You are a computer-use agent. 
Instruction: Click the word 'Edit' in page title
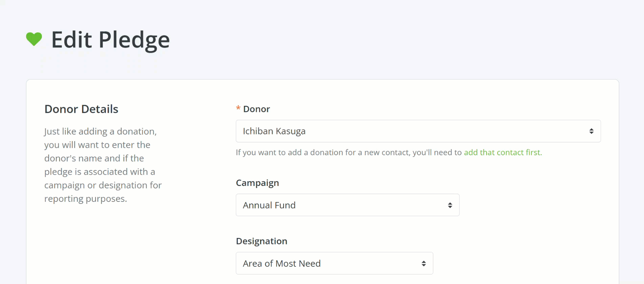71,40
